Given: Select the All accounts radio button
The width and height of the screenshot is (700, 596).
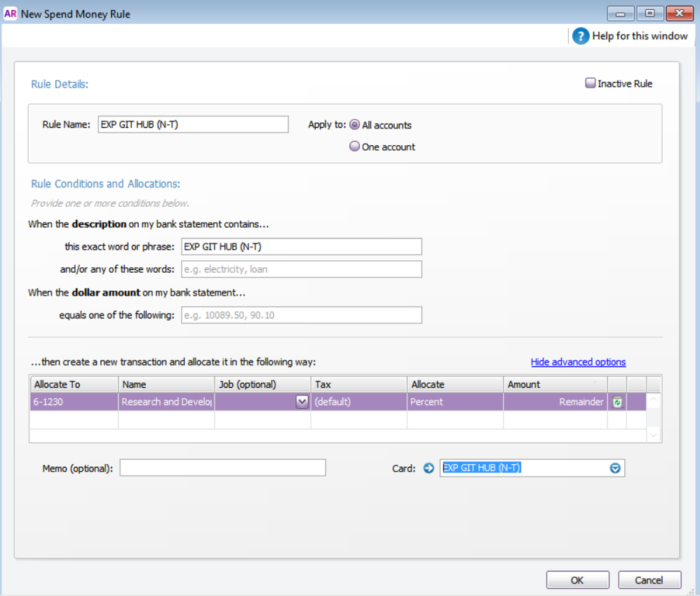Looking at the screenshot, I should click(355, 125).
